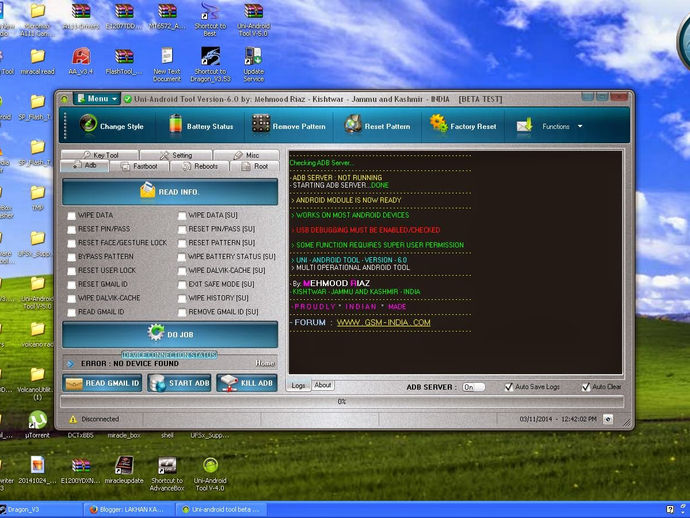This screenshot has width=690, height=518.
Task: Select the Adb tab
Action: [84, 166]
